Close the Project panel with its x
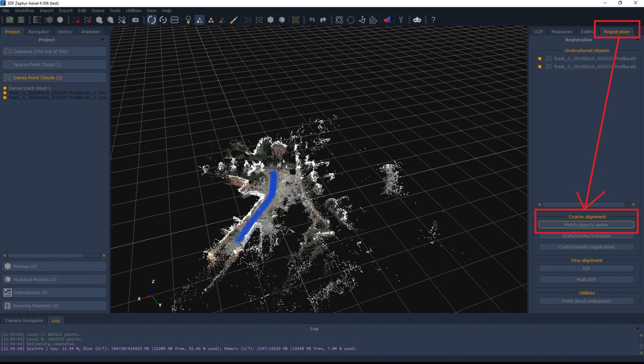 (102, 40)
